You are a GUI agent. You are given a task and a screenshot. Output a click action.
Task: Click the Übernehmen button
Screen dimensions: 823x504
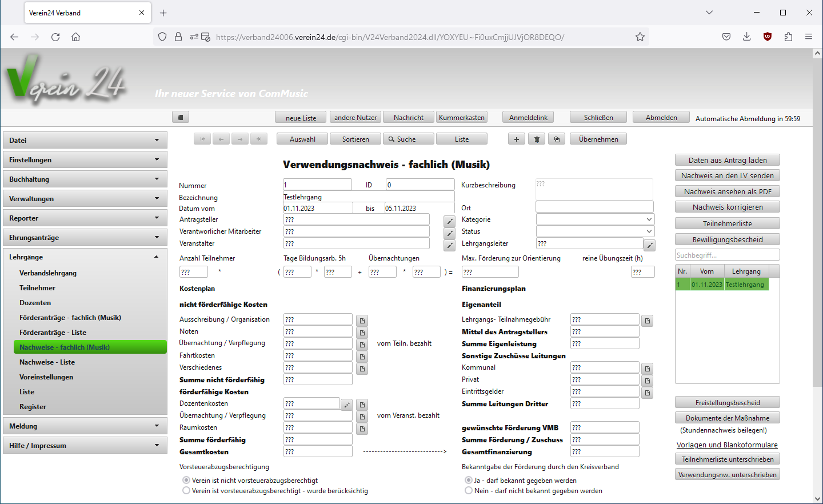(x=598, y=139)
